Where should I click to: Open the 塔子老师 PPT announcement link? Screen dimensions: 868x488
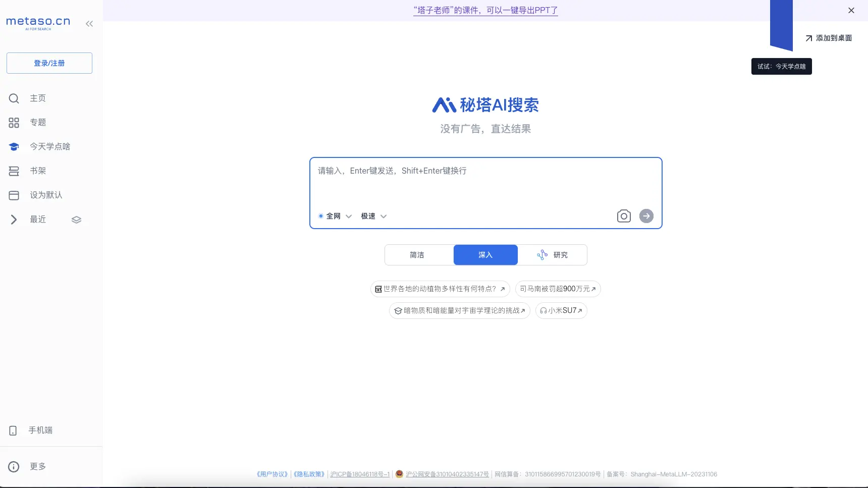pyautogui.click(x=485, y=10)
